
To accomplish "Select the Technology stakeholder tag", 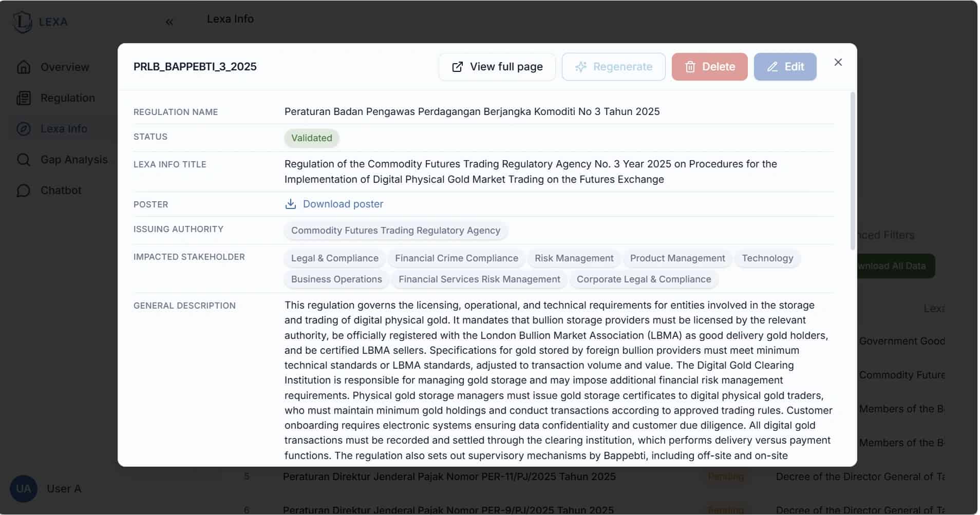I will tap(767, 258).
